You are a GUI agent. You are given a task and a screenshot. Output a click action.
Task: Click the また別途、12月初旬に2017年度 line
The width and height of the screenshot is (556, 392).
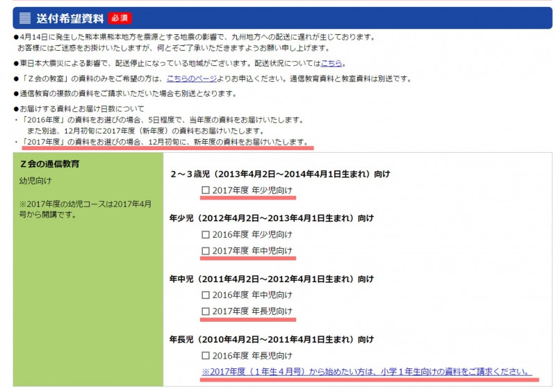(x=145, y=131)
